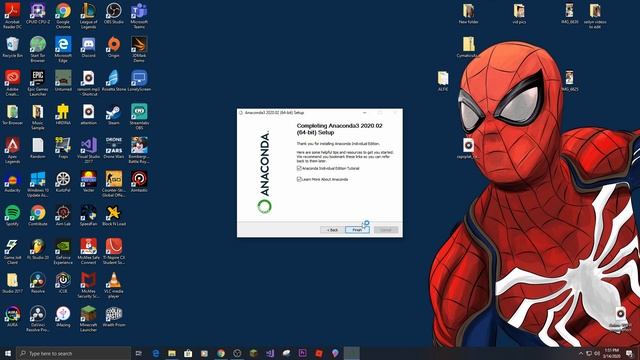Open Google Chrome desktop shortcut
The height and width of the screenshot is (360, 640).
click(x=63, y=16)
